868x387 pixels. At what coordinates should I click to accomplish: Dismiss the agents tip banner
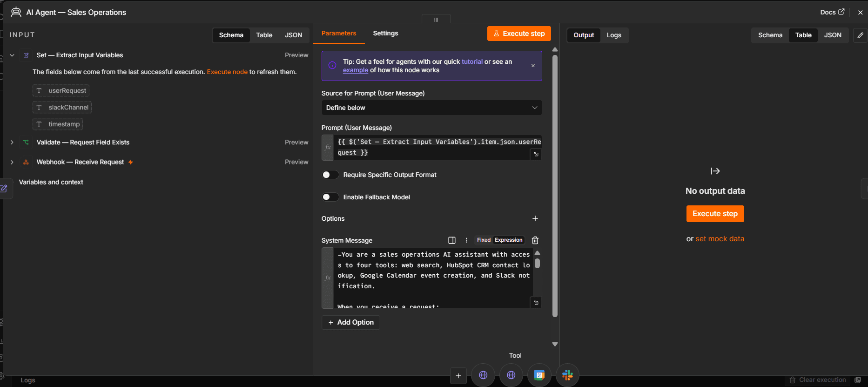(533, 66)
